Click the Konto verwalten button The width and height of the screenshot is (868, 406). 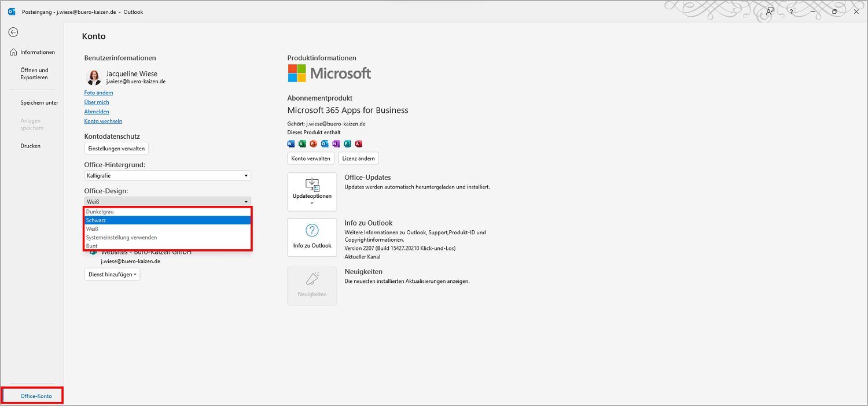(x=311, y=158)
